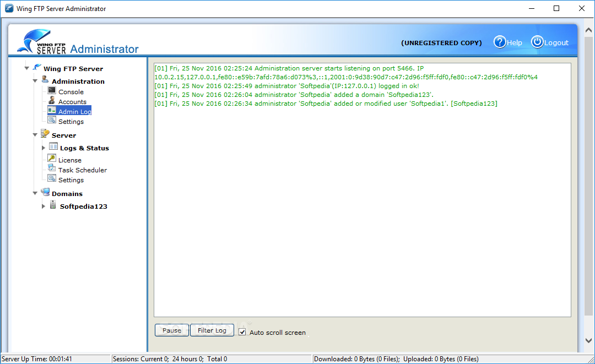
Task: Click the scroll up arrow on page scrollbar
Action: coord(588,30)
